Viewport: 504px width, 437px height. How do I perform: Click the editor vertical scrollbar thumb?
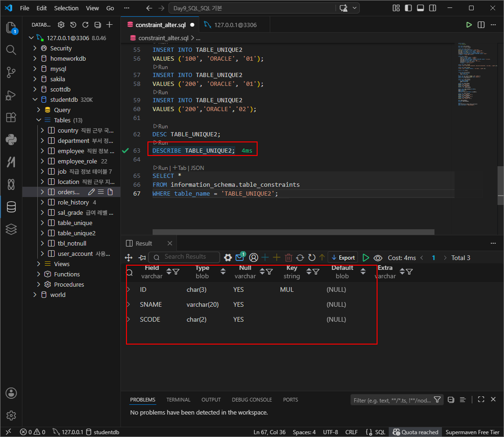(500, 185)
